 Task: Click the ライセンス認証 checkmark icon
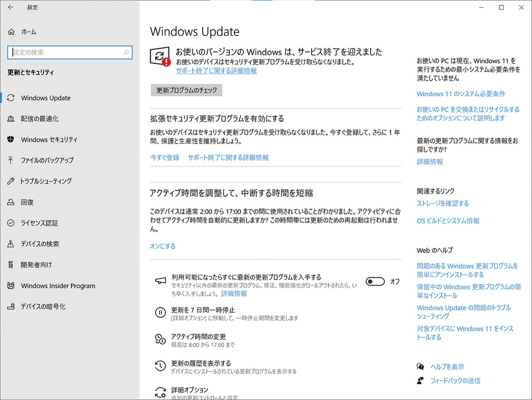pos(11,223)
